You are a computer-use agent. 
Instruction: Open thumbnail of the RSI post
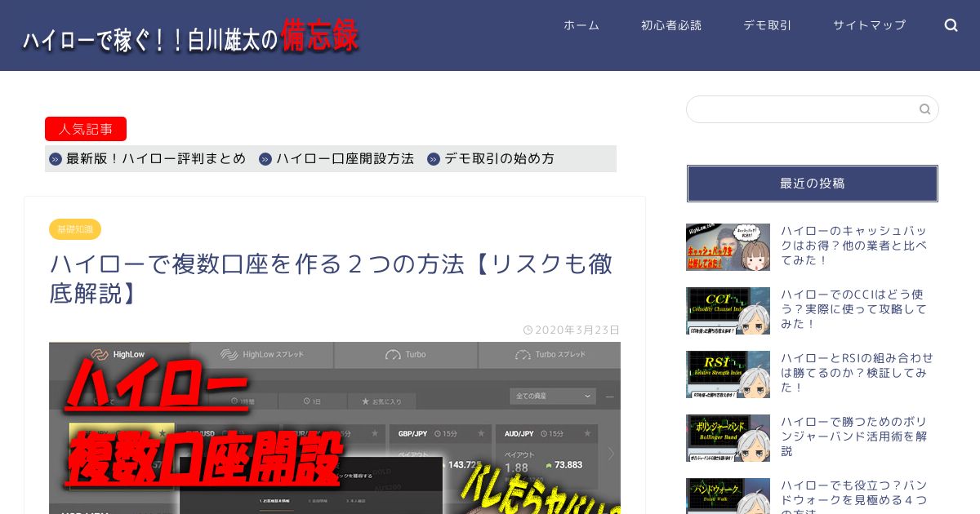[x=728, y=374]
